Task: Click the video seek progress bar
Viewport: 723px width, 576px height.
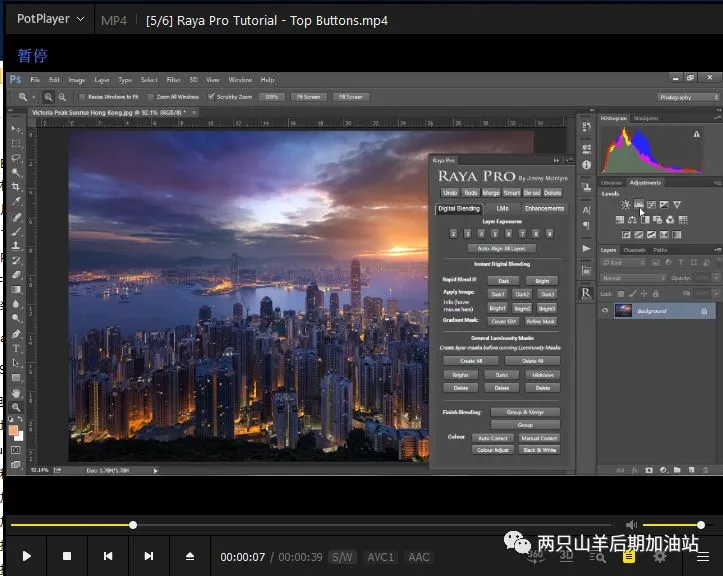Action: tap(300, 525)
